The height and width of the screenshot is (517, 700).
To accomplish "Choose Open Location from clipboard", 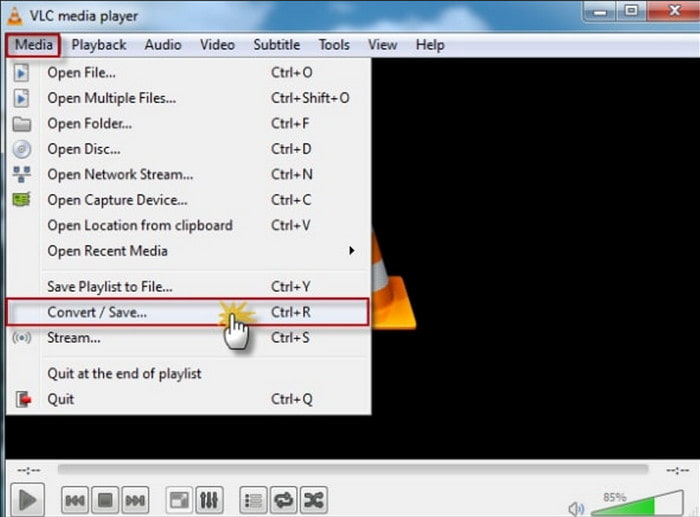I will (188, 225).
